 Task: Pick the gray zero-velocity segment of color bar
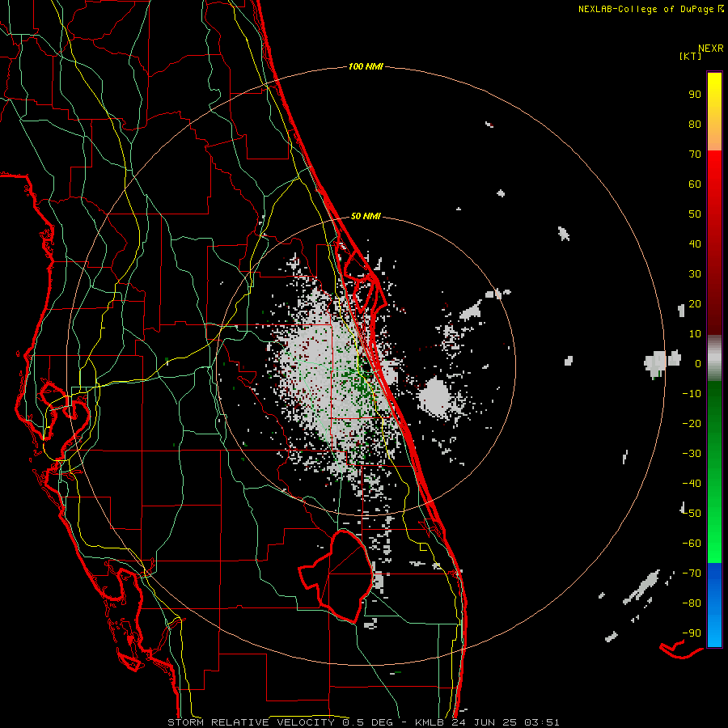click(714, 358)
